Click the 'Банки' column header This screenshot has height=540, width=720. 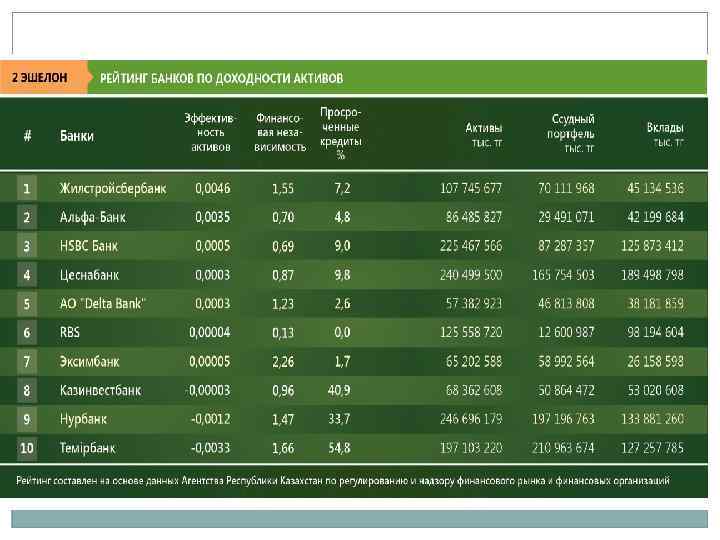click(77, 136)
